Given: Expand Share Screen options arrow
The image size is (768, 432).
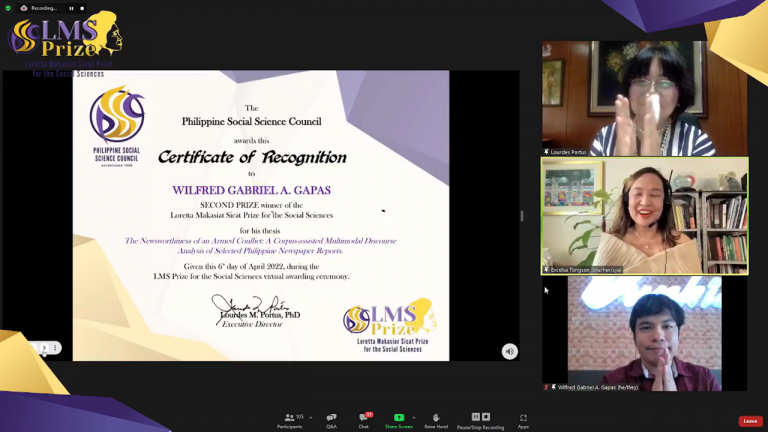Looking at the screenshot, I should (414, 418).
